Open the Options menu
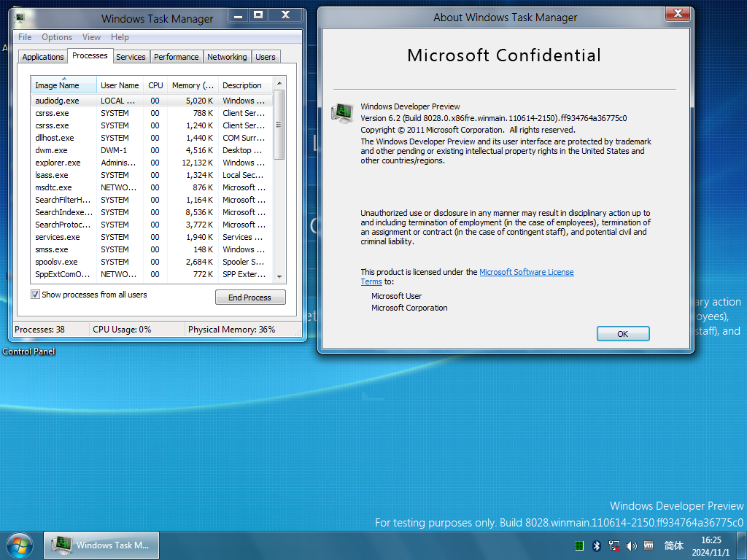747x560 pixels. point(57,37)
